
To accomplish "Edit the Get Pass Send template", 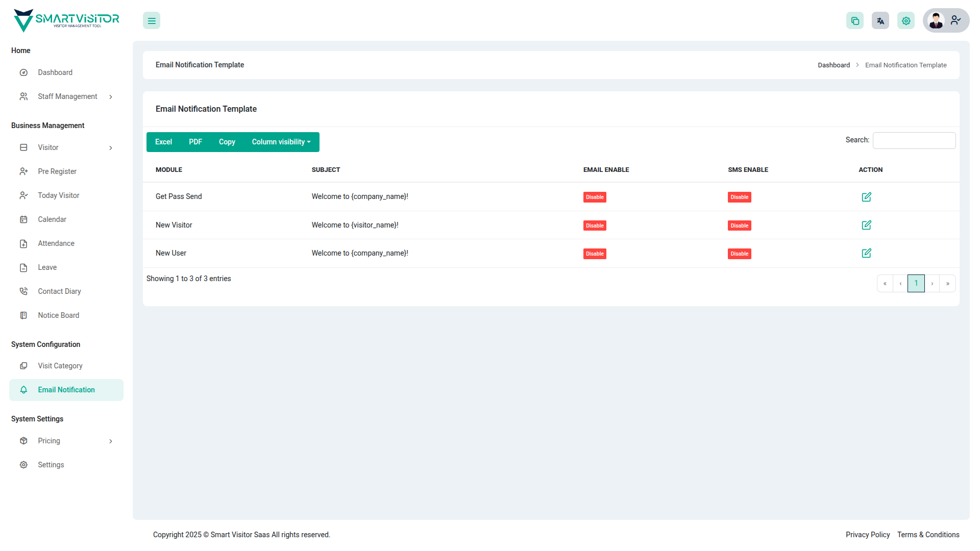I will click(x=866, y=197).
